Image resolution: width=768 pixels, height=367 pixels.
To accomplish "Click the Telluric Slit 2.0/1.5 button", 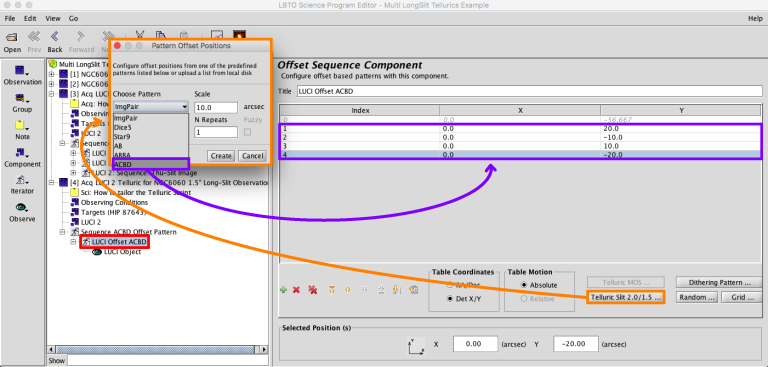I will pyautogui.click(x=625, y=297).
